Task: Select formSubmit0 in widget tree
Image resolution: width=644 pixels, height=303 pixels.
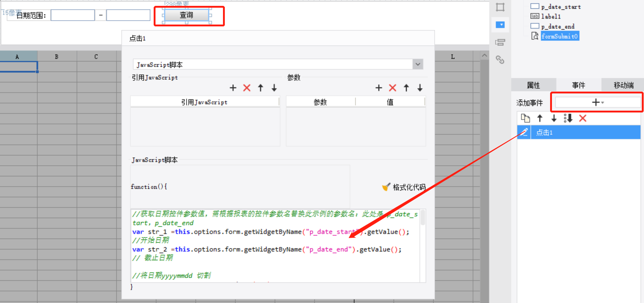Action: [560, 36]
